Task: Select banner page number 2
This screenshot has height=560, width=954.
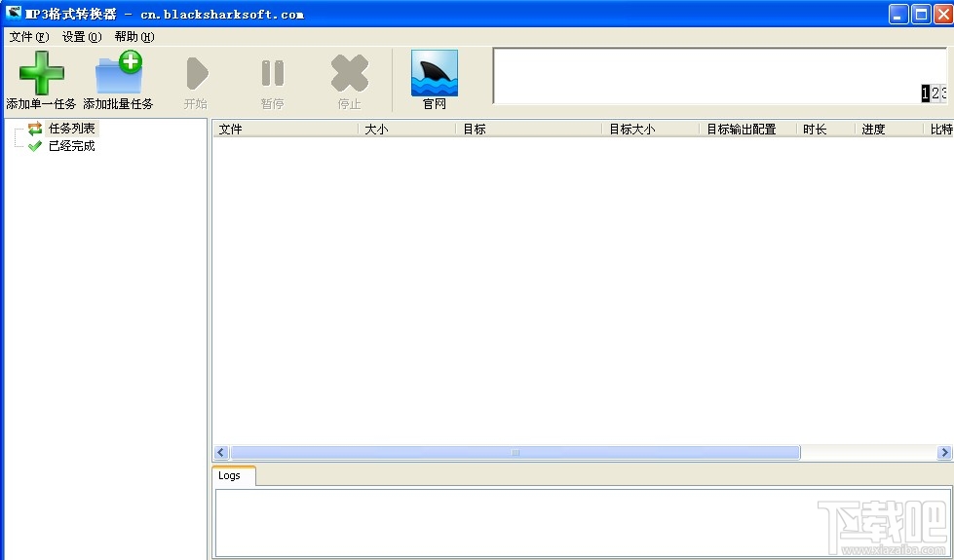Action: [935, 93]
